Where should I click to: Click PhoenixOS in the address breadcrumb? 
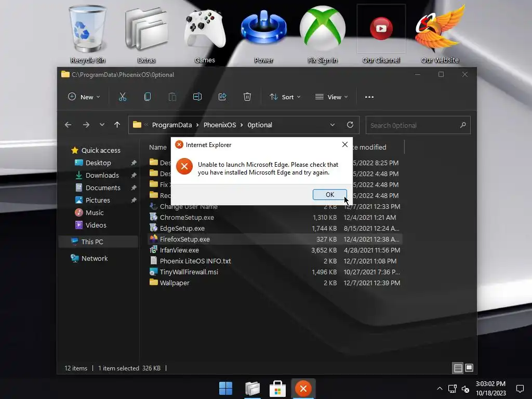[220, 125]
